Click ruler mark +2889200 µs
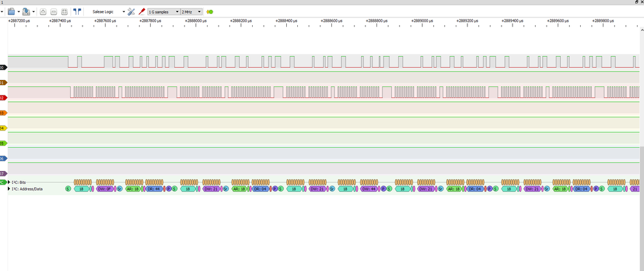 tap(467, 21)
